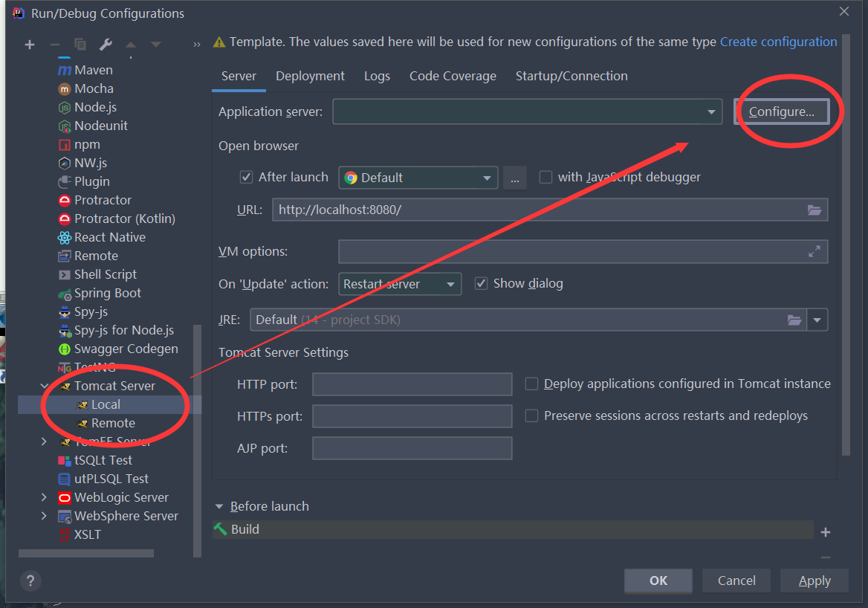Click the browse browsers ellipsis button
Image resolution: width=868 pixels, height=608 pixels.
pos(515,178)
